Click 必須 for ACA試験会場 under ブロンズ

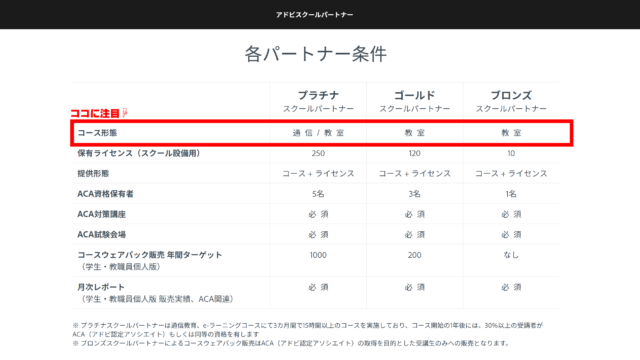[x=511, y=235]
